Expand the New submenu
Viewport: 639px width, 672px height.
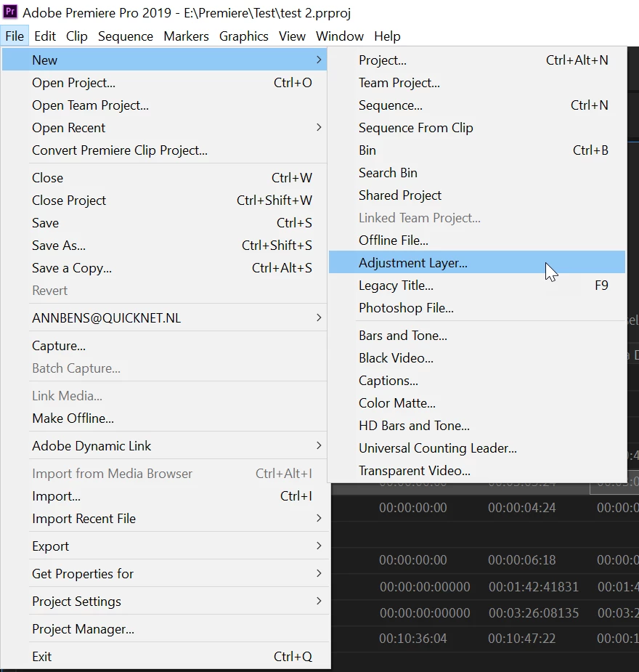[x=164, y=60]
